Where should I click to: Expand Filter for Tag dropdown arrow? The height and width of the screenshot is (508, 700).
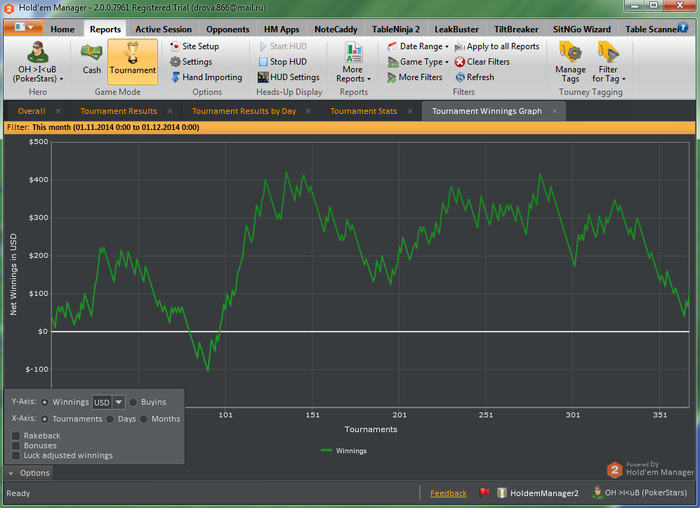pos(624,79)
